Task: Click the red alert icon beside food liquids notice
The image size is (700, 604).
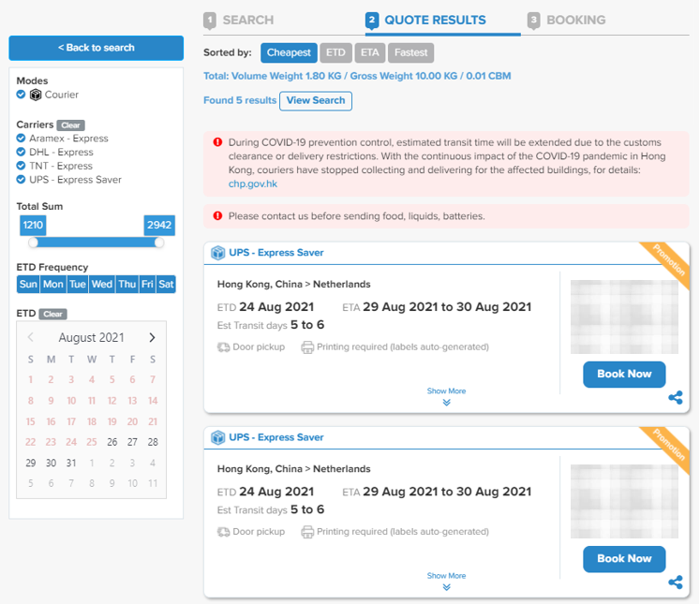Action: point(217,216)
